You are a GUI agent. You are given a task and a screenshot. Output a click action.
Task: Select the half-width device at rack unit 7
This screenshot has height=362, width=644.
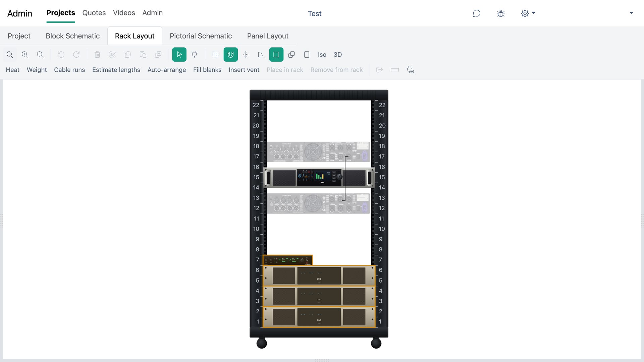(288, 260)
